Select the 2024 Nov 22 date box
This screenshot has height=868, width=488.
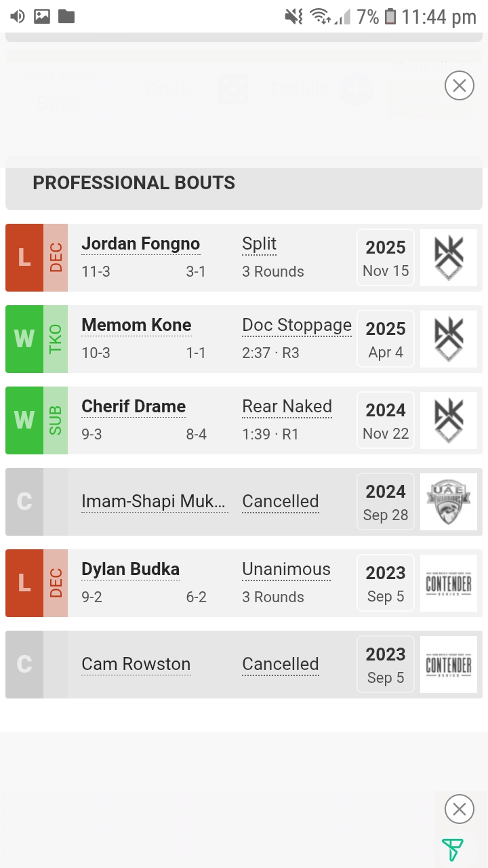(386, 420)
